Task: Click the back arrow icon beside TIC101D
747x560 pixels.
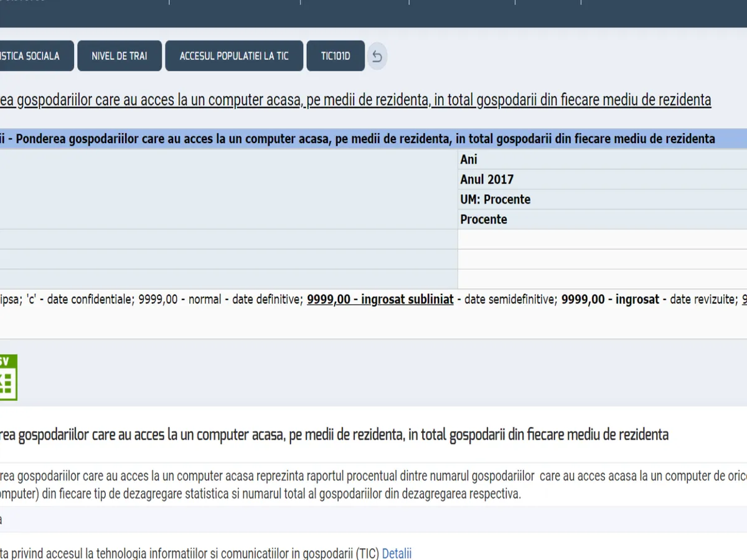Action: click(x=377, y=57)
